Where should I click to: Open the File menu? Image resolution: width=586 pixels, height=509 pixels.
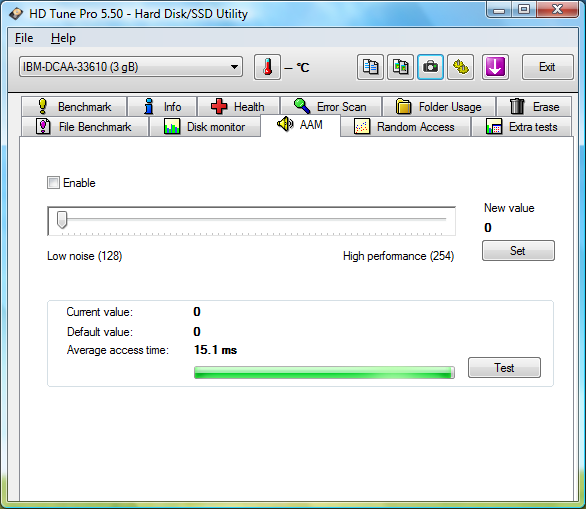[24, 38]
